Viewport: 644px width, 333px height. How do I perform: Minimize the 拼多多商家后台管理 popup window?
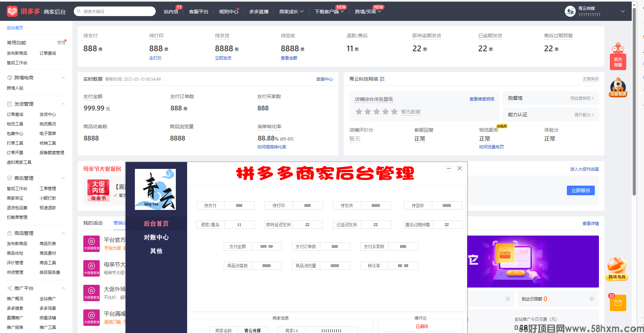[x=449, y=168]
